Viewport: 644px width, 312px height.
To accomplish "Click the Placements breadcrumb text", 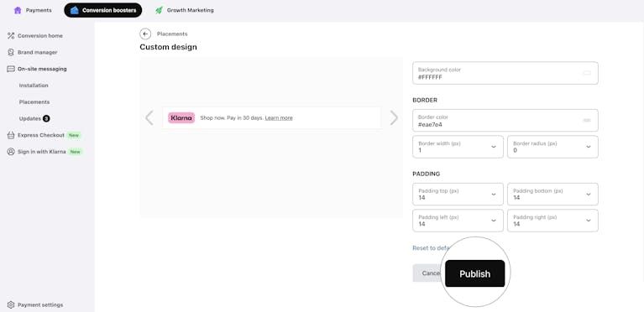I will (172, 34).
